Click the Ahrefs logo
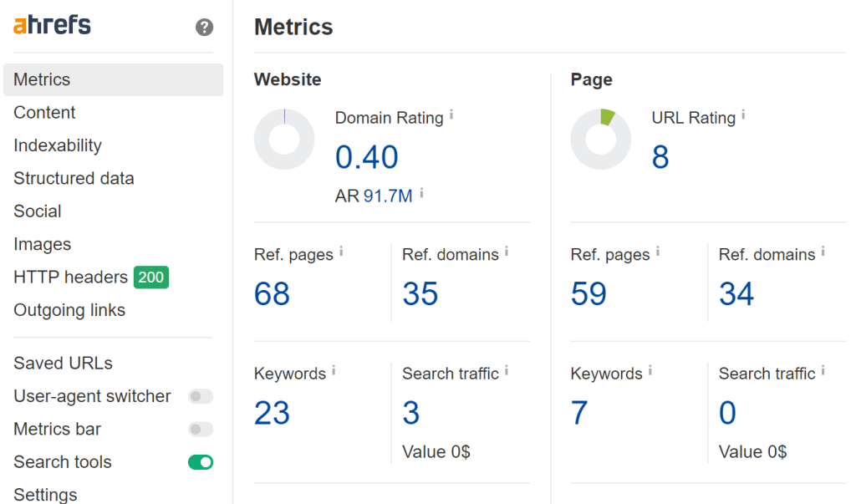The height and width of the screenshot is (504, 856). point(52,24)
